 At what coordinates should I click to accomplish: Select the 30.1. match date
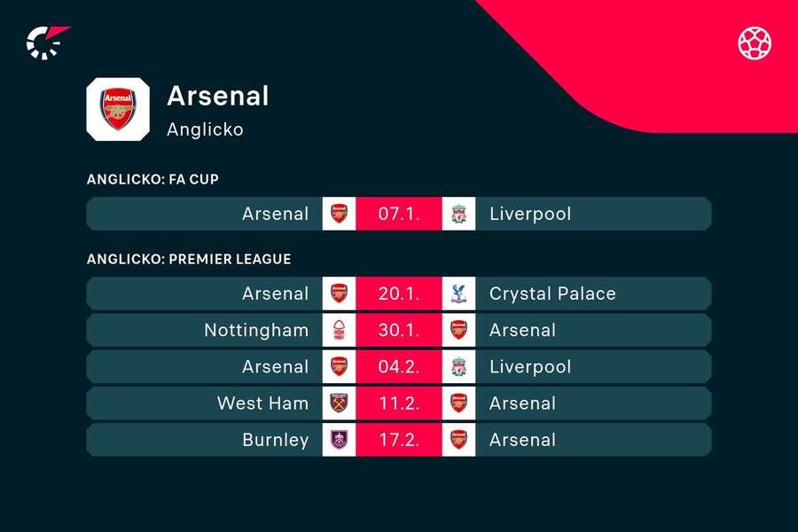point(399,331)
